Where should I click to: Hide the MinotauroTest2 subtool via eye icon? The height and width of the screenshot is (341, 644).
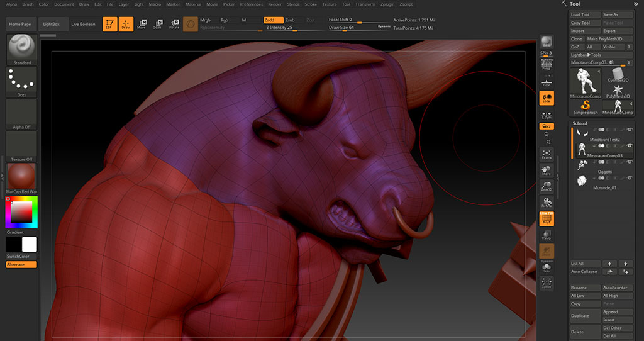(x=630, y=130)
